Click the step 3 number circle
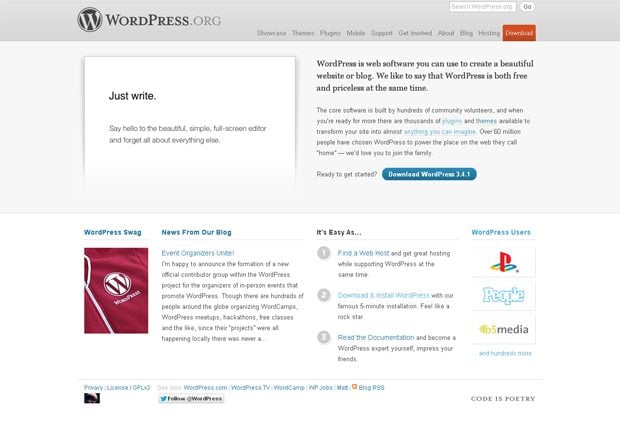The height and width of the screenshot is (431, 620). (324, 337)
